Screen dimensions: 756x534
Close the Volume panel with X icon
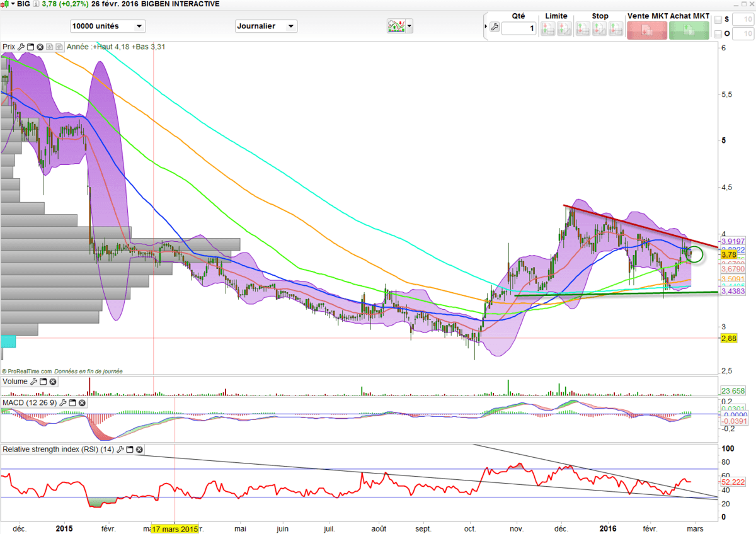(x=53, y=382)
